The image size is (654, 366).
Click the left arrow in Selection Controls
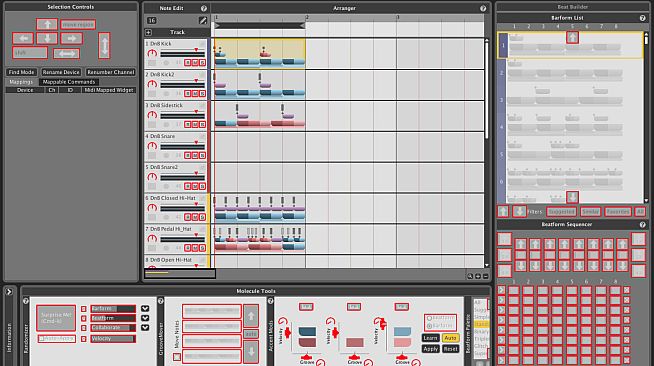tap(23, 38)
